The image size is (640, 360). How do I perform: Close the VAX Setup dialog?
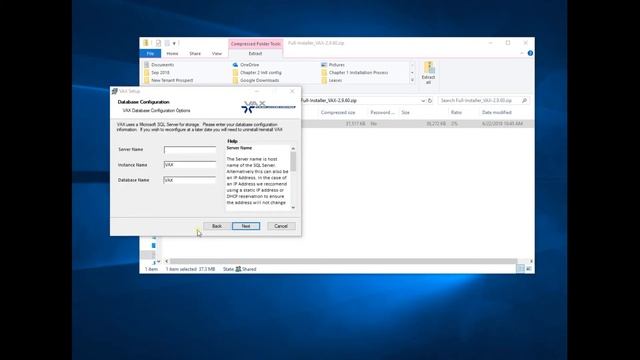pyautogui.click(x=292, y=91)
